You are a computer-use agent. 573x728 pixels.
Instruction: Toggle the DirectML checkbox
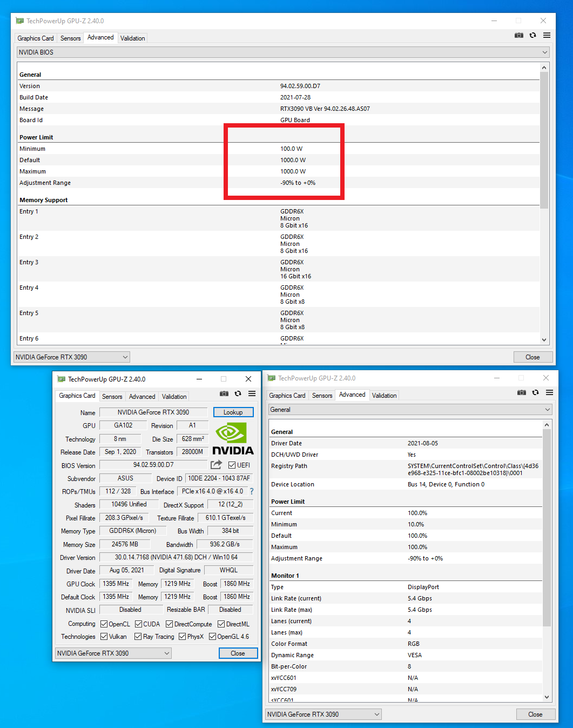pyautogui.click(x=221, y=624)
